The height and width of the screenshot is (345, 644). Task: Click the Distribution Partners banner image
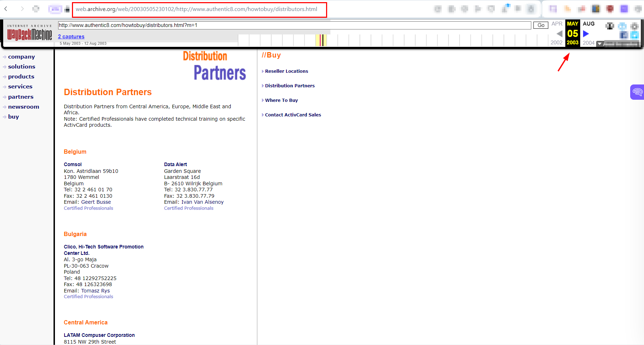[x=214, y=66]
